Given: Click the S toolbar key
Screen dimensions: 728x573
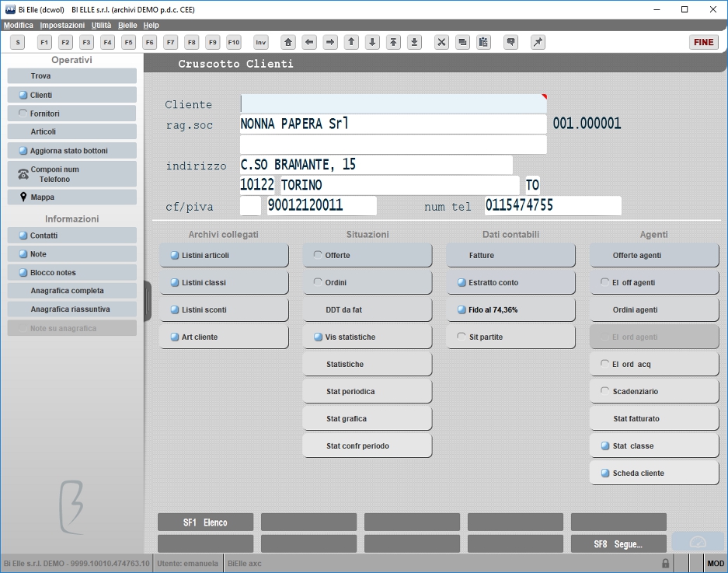Looking at the screenshot, I should [18, 42].
